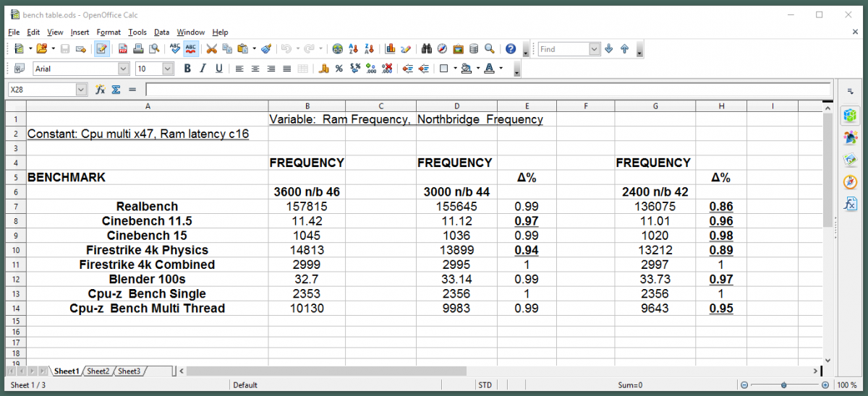Click the Open file folder icon
Image resolution: width=868 pixels, height=396 pixels.
tap(41, 49)
